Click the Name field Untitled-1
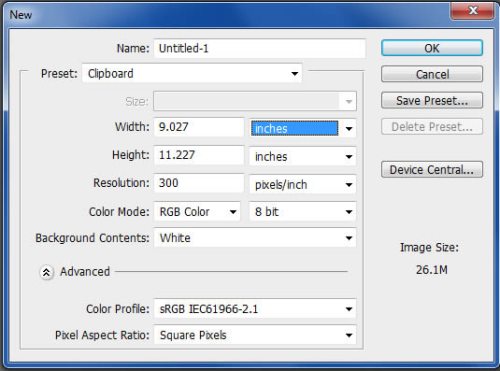Image resolution: width=500 pixels, height=371 pixels. [x=260, y=48]
